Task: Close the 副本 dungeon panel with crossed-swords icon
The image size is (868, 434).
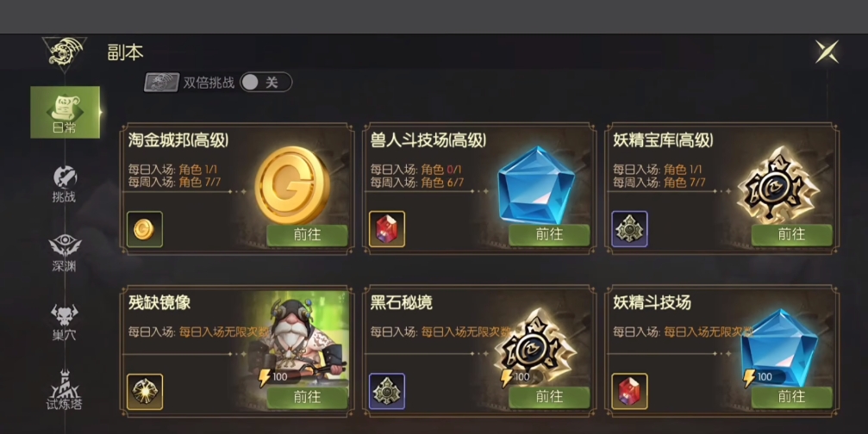Action: tap(827, 52)
